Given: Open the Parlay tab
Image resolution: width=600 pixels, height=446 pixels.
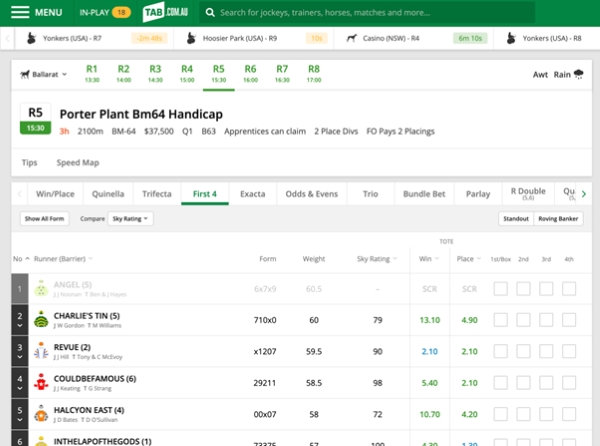Looking at the screenshot, I should click(478, 194).
